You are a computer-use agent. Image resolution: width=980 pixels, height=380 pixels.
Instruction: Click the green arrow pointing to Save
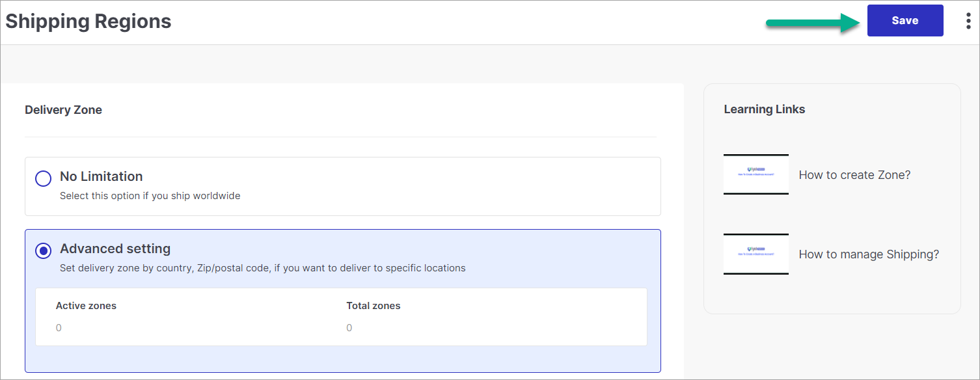[813, 23]
